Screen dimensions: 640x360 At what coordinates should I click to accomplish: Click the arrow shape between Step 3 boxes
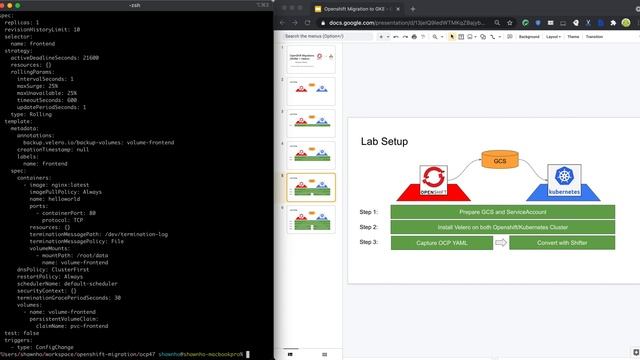point(501,243)
